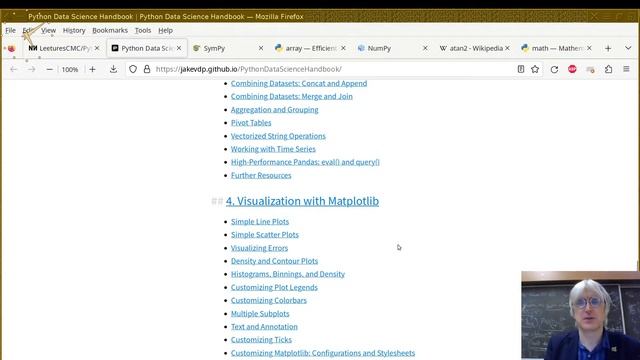Zoom out with the minus button
Screen dimensions: 640x360
(49, 69)
